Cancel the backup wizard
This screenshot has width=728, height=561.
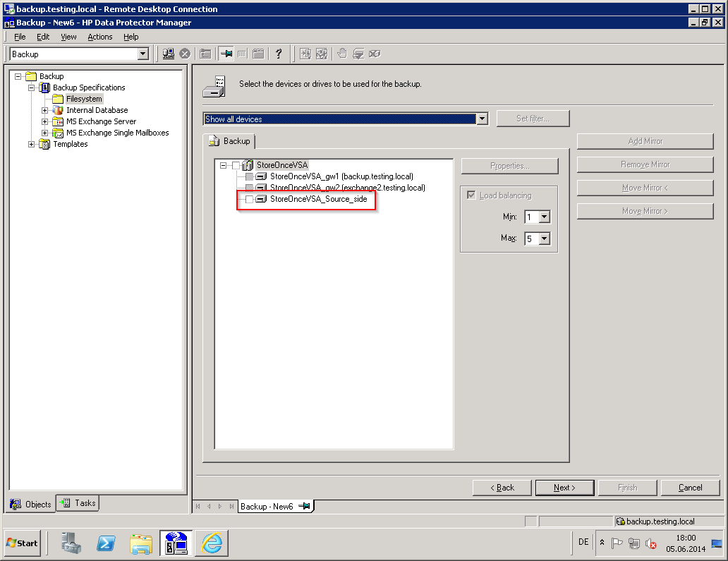(x=691, y=488)
